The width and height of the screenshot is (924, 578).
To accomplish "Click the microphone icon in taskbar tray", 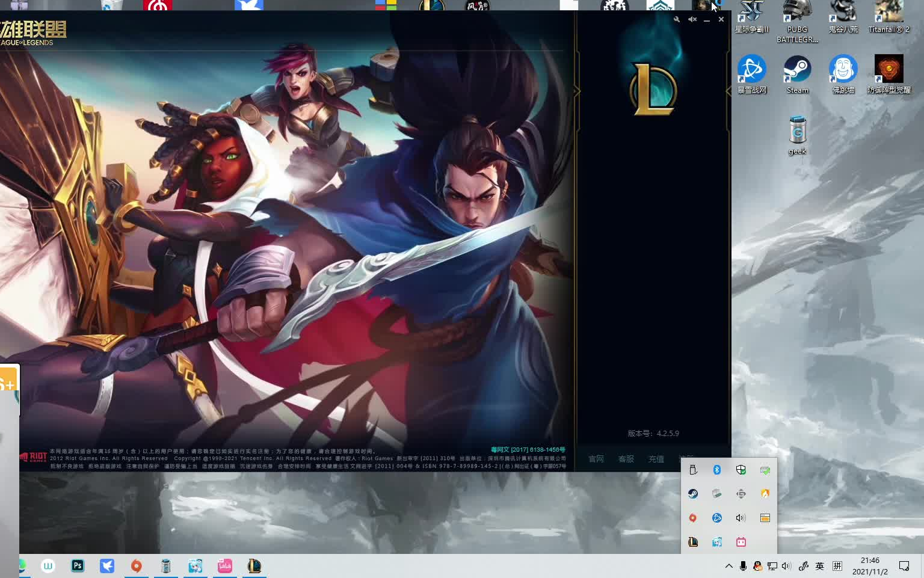I will pos(744,566).
